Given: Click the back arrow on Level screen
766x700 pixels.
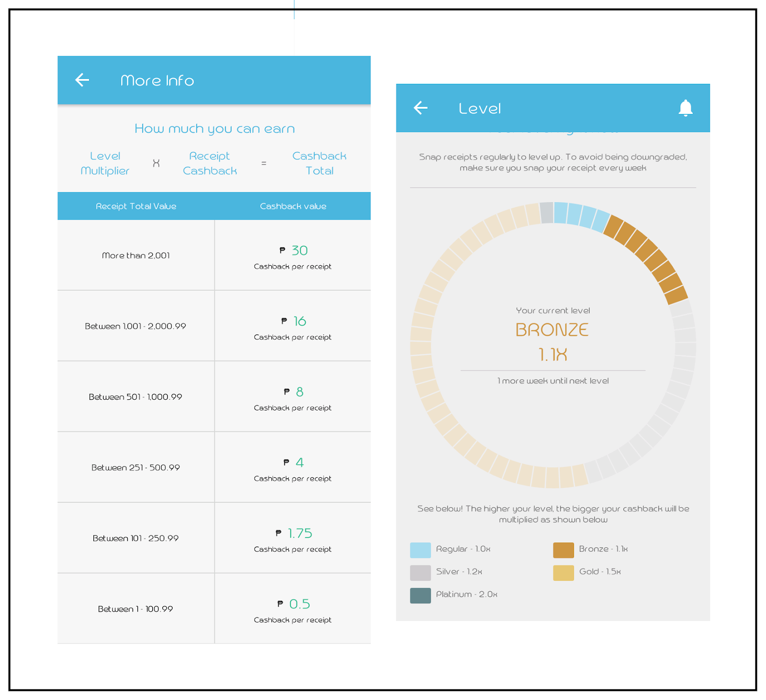Looking at the screenshot, I should coord(420,108).
